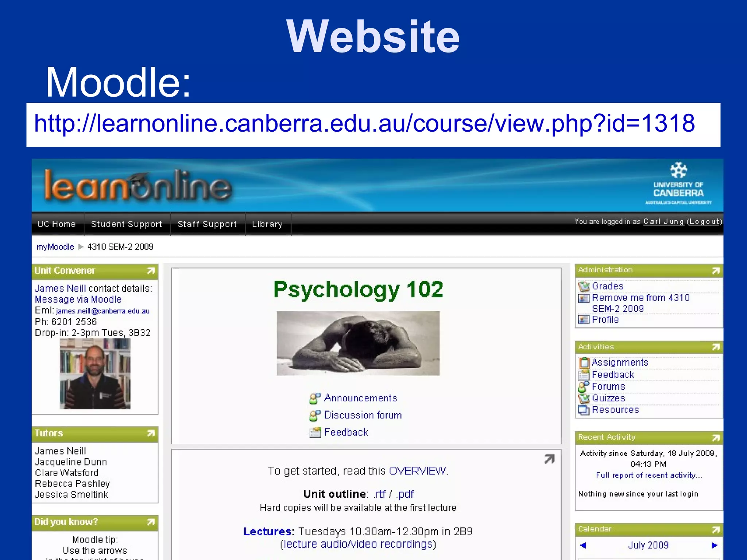747x560 pixels.
Task: Click Full report of recent activity link
Action: click(649, 475)
